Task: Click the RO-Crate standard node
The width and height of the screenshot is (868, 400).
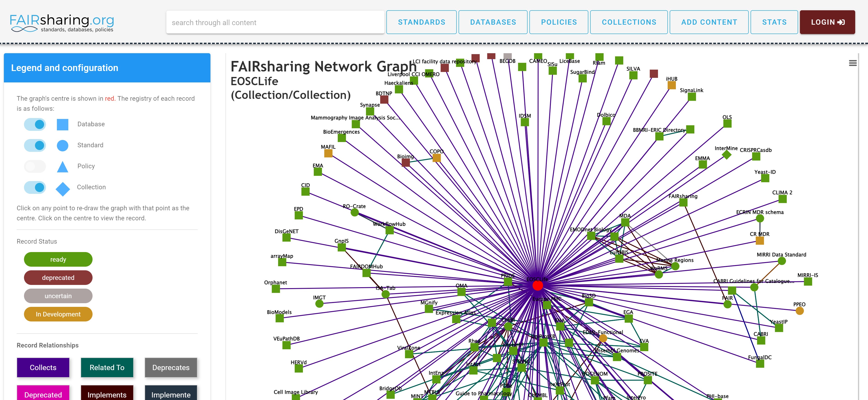Action: point(354,213)
